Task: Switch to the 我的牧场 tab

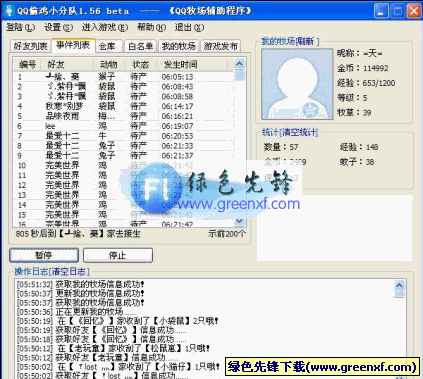Action: (178, 46)
